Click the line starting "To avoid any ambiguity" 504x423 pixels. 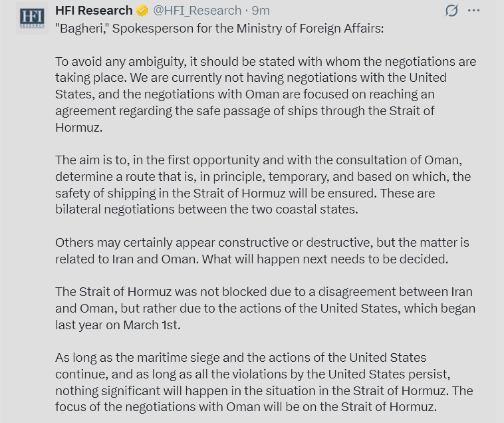coord(266,61)
